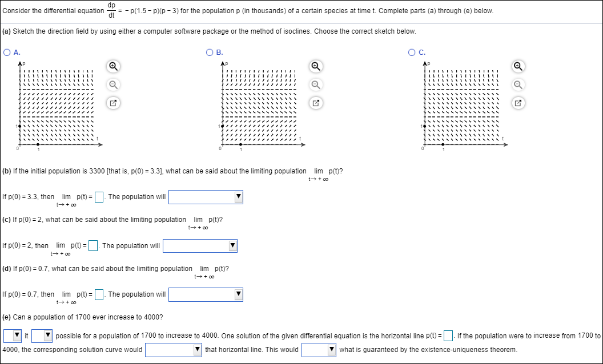Click the zoom-out magnifier icon for sketch A
This screenshot has height=364, width=603.
[x=112, y=84]
